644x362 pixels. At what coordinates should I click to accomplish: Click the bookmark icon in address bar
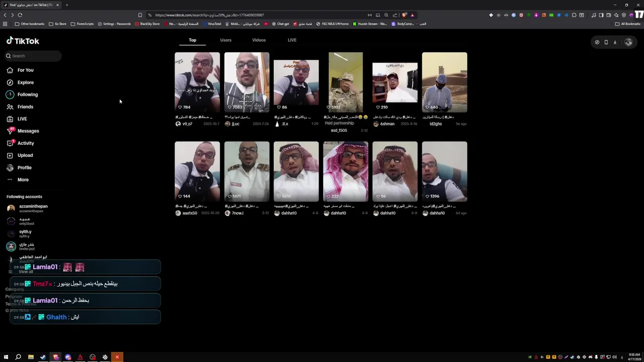pos(140,15)
